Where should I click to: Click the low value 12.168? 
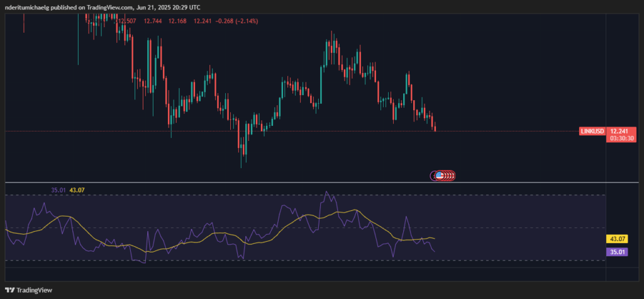(x=177, y=21)
